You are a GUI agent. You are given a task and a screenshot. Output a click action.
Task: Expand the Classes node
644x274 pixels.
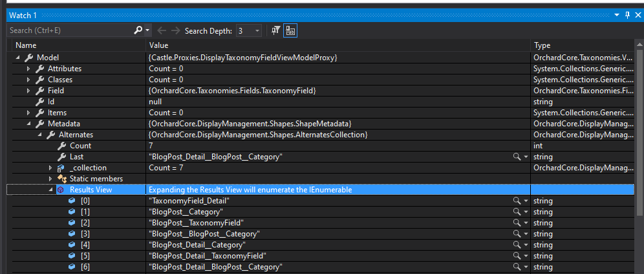coord(28,80)
